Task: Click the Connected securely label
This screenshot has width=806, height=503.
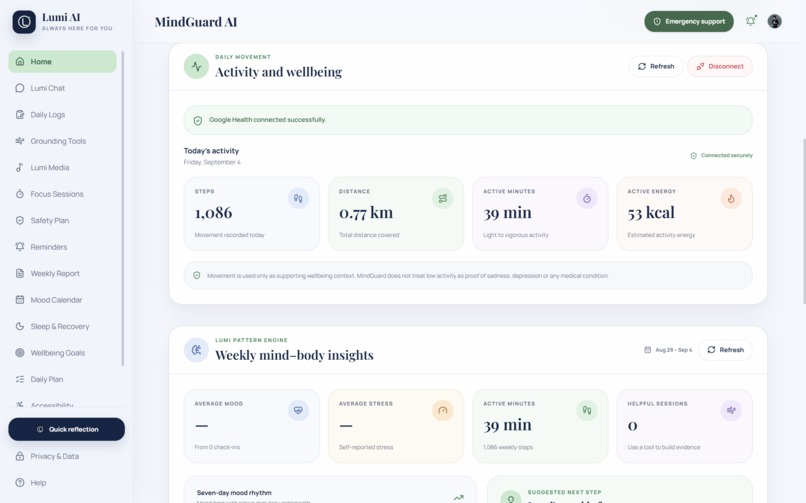Action: tap(721, 155)
